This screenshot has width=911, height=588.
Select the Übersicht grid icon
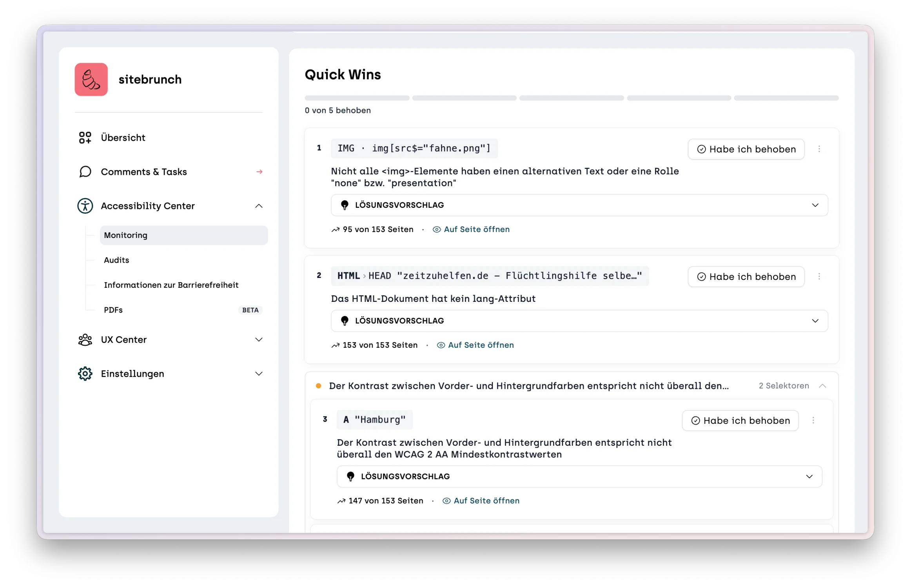(85, 137)
